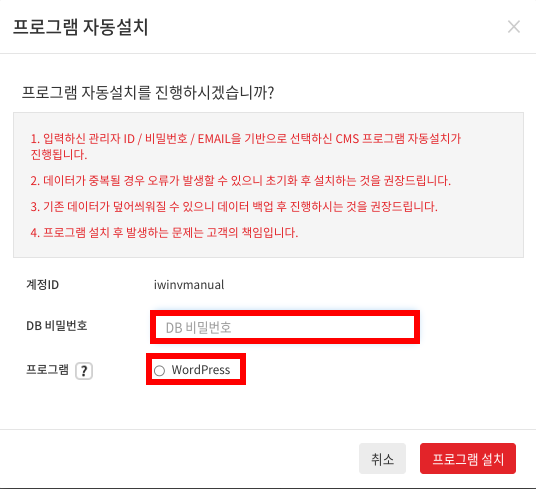Click the 취소 button

coord(382,459)
